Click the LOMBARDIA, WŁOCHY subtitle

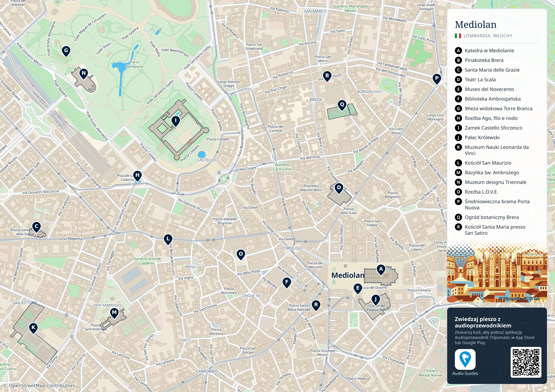click(x=488, y=36)
